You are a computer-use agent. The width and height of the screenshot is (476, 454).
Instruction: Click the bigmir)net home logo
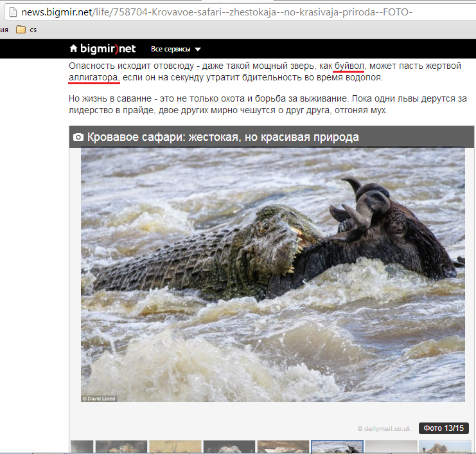coord(102,49)
